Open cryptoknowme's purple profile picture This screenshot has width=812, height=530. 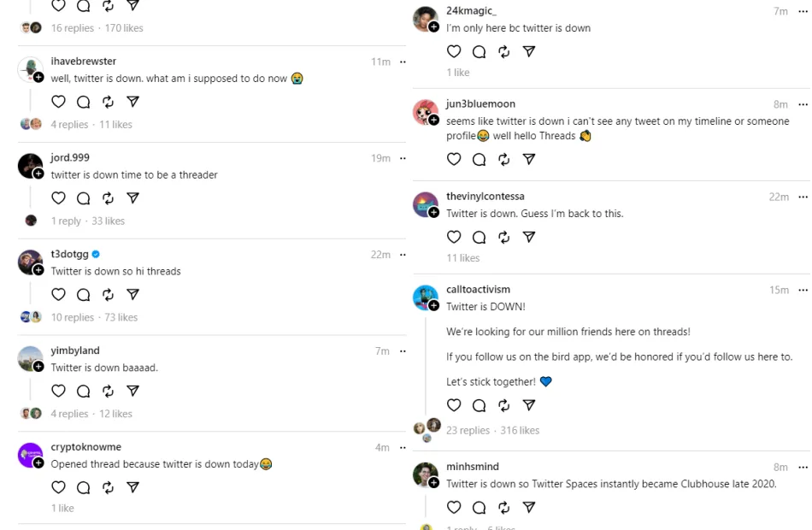click(30, 455)
